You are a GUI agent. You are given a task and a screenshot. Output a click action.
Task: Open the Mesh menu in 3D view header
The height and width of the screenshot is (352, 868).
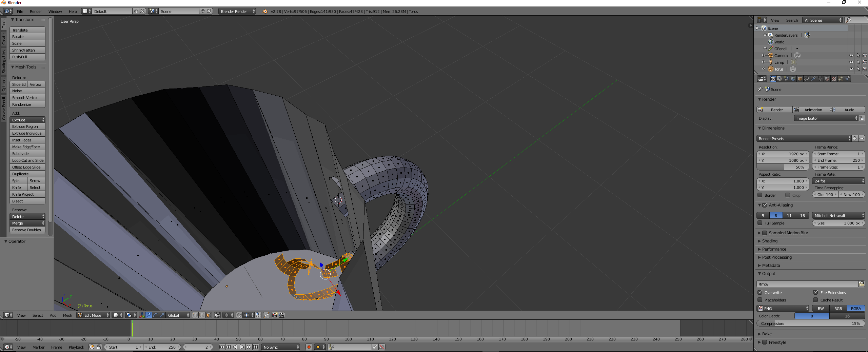[67, 315]
